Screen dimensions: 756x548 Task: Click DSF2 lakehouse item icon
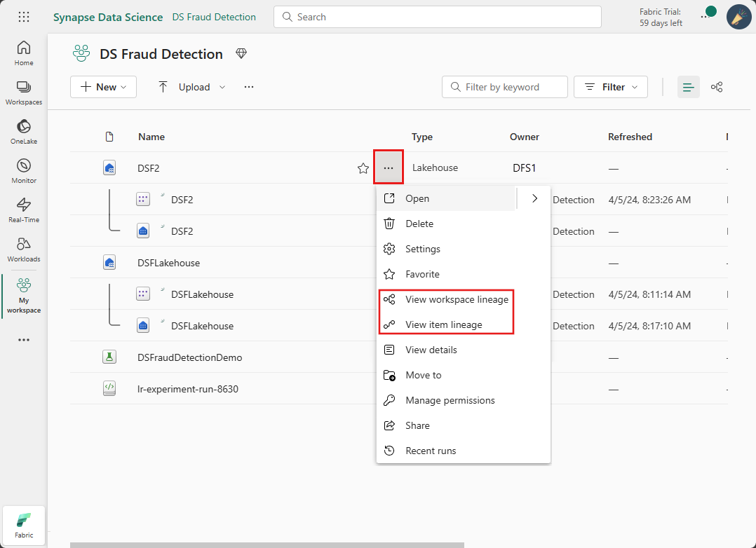(109, 167)
